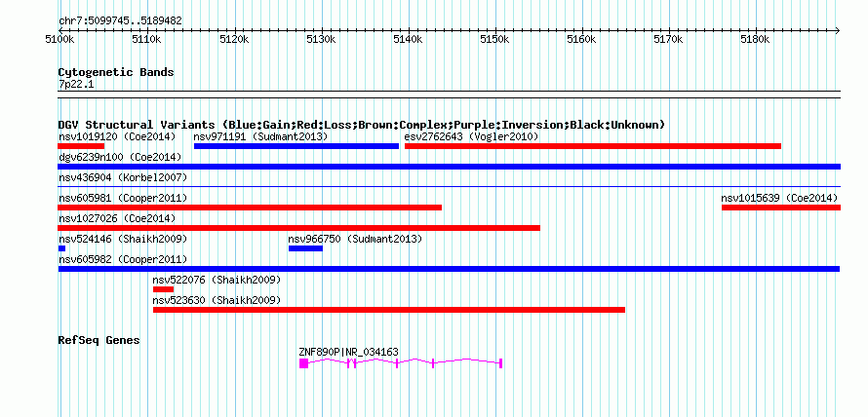Open the nsv522076 (Shaikh2009) label
The width and height of the screenshot is (868, 417).
coord(217,280)
